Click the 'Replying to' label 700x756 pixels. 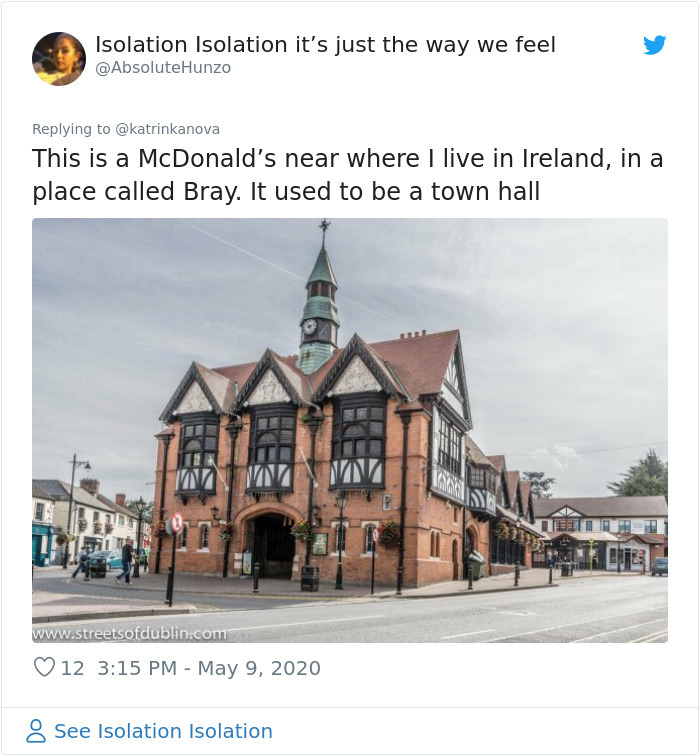71,129
